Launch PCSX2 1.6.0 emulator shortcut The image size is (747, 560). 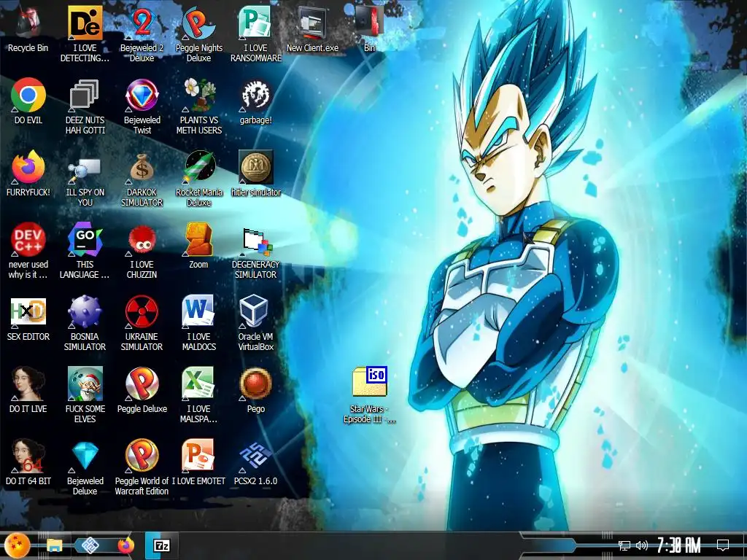tap(256, 462)
